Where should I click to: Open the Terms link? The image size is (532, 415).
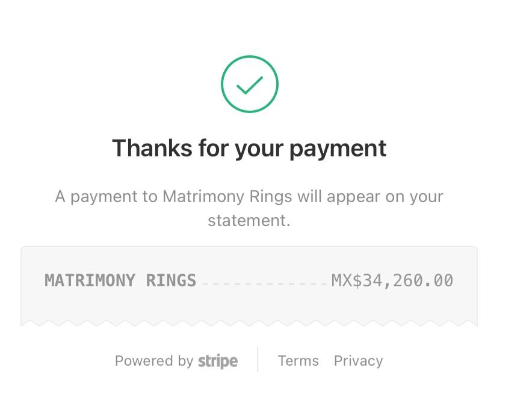[x=298, y=361]
